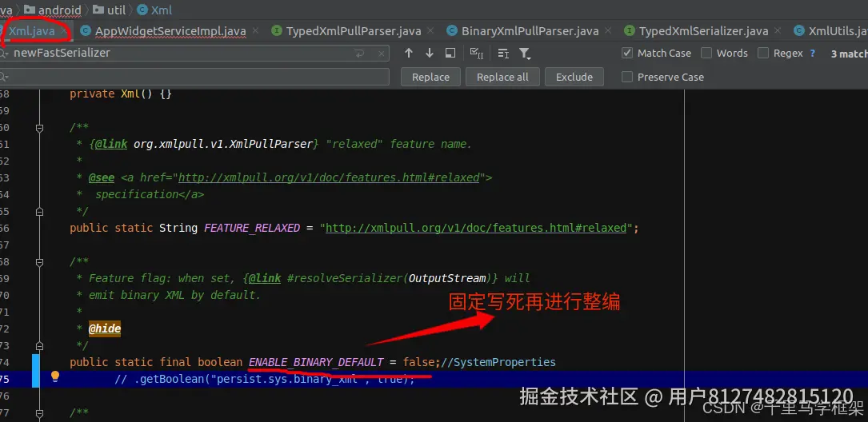The width and height of the screenshot is (868, 422).
Task: Click '#resolveSerializer' link in Javadoc
Action: click(x=346, y=278)
